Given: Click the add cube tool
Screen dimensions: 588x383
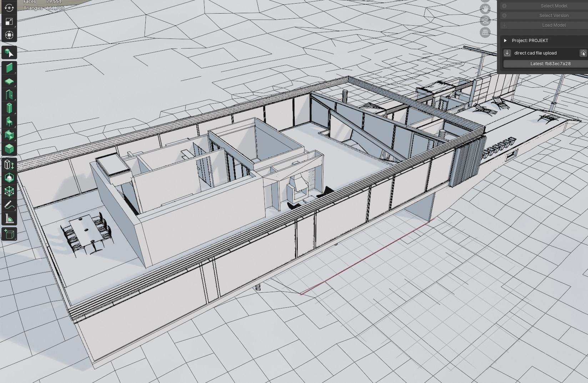Looking at the screenshot, I should click(x=9, y=234).
